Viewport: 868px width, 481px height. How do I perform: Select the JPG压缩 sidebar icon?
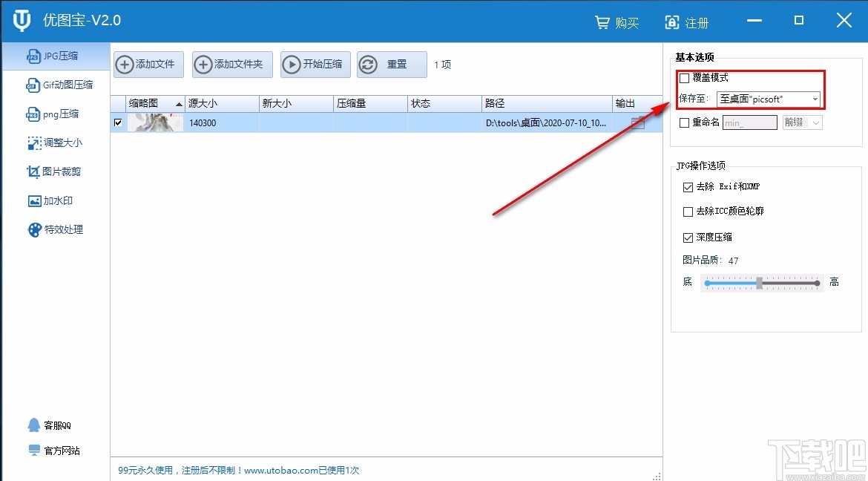56,56
